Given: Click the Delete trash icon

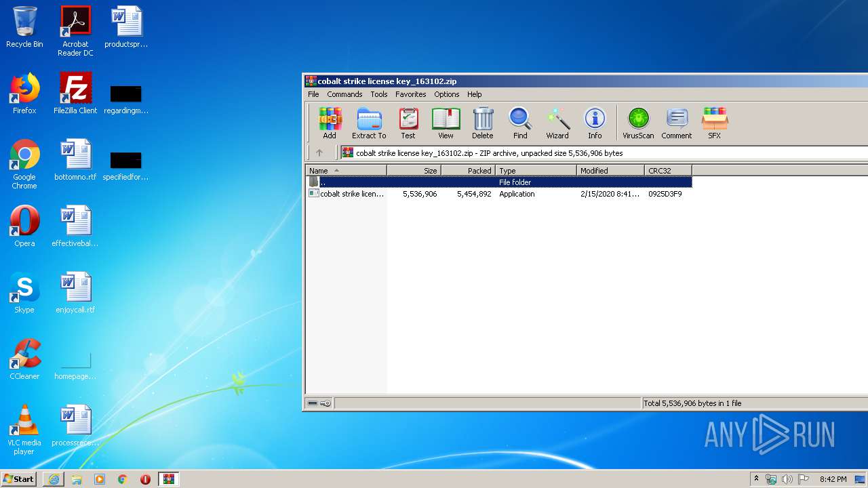Looking at the screenshot, I should tap(483, 123).
